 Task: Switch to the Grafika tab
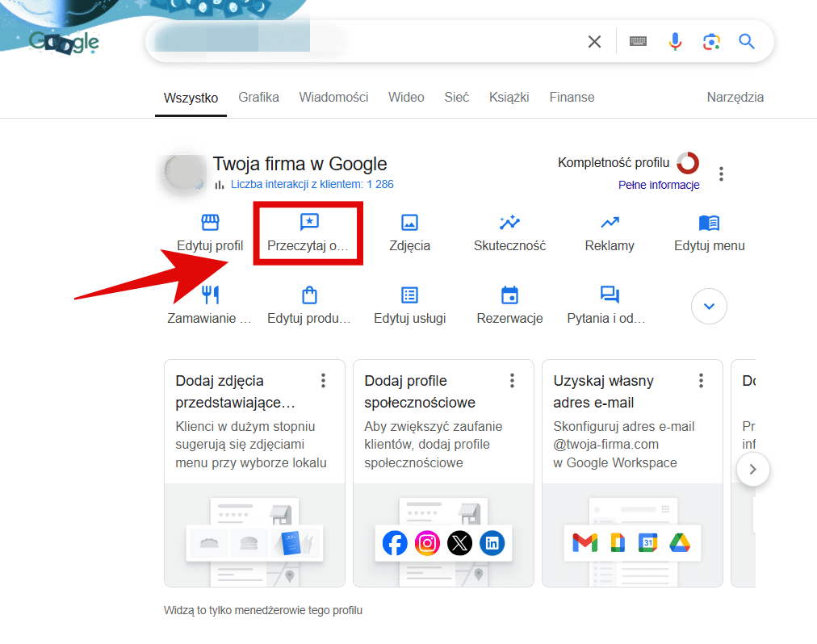[258, 97]
